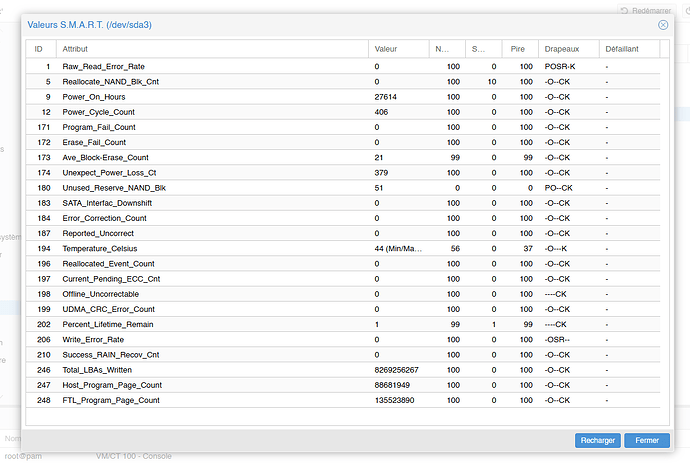Sort by the ID column header
690x463 pixels.
point(39,48)
